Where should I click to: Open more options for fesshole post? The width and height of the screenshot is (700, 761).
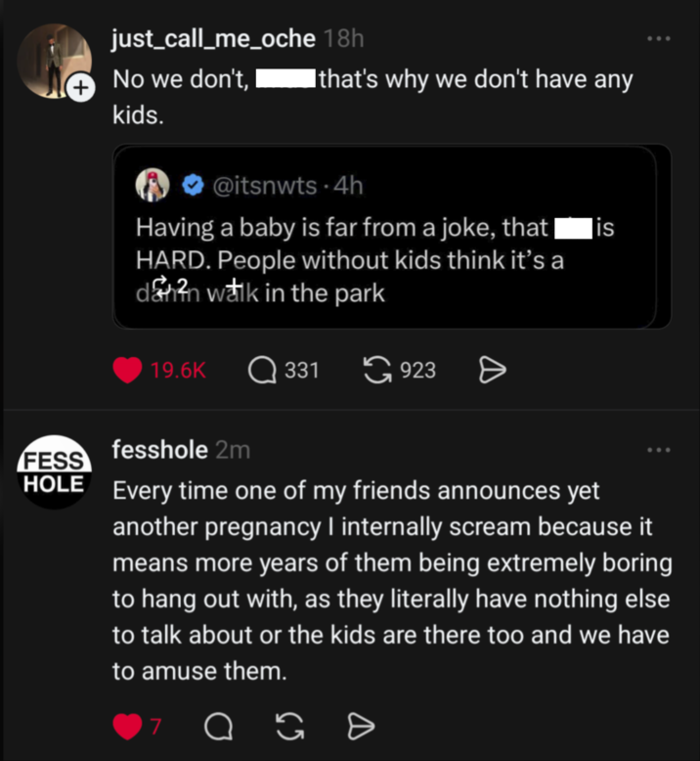[x=659, y=450]
